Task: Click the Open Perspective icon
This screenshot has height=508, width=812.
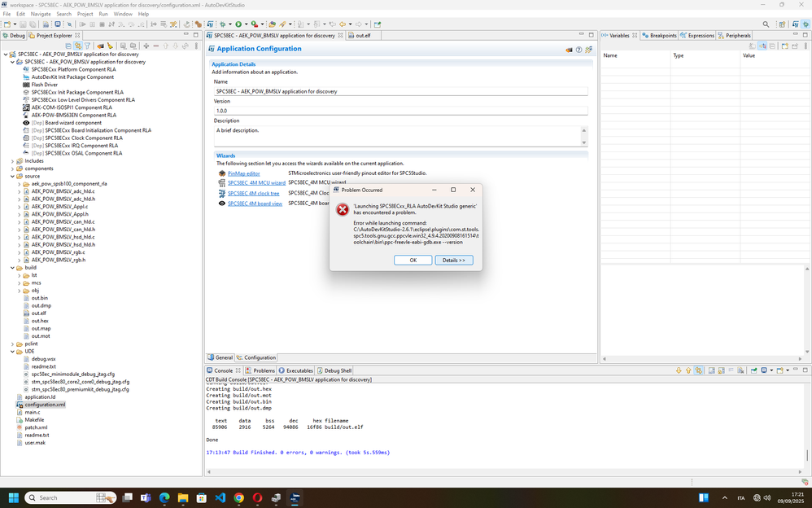Action: pos(782,24)
